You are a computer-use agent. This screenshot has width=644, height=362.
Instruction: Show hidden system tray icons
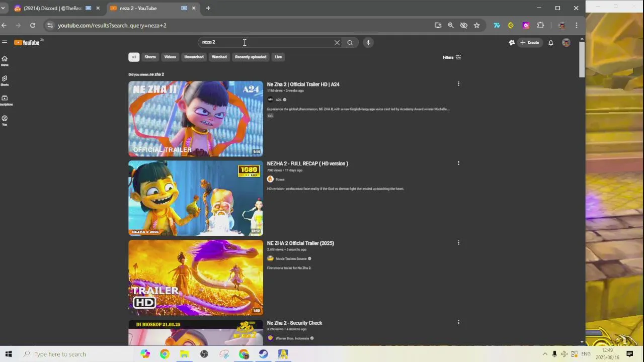545,354
